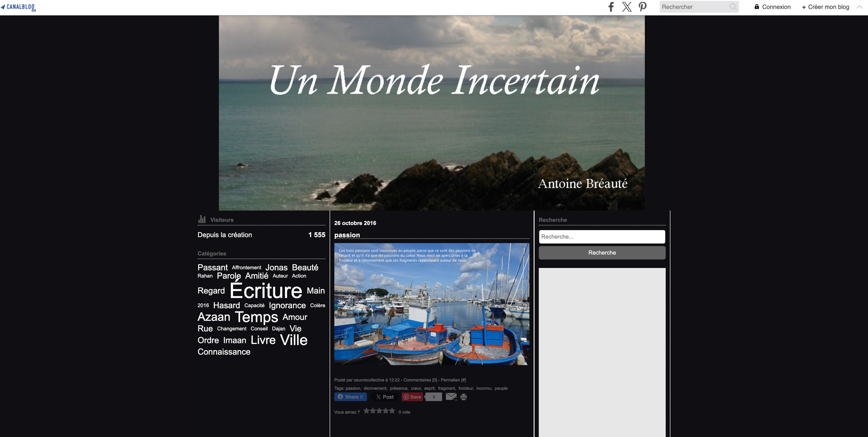This screenshot has width=868, height=437.
Task: Share the post via Facebook Share button
Action: point(350,397)
